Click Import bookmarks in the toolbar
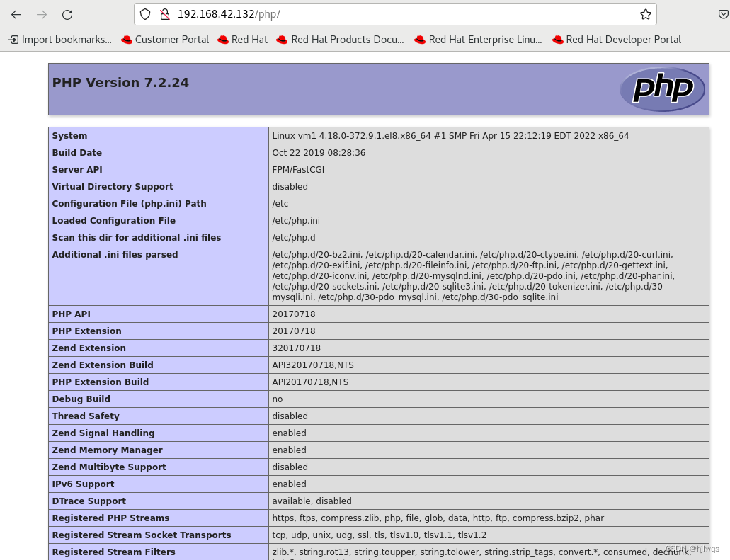Viewport: 730px width, 560px height. pyautogui.click(x=59, y=40)
